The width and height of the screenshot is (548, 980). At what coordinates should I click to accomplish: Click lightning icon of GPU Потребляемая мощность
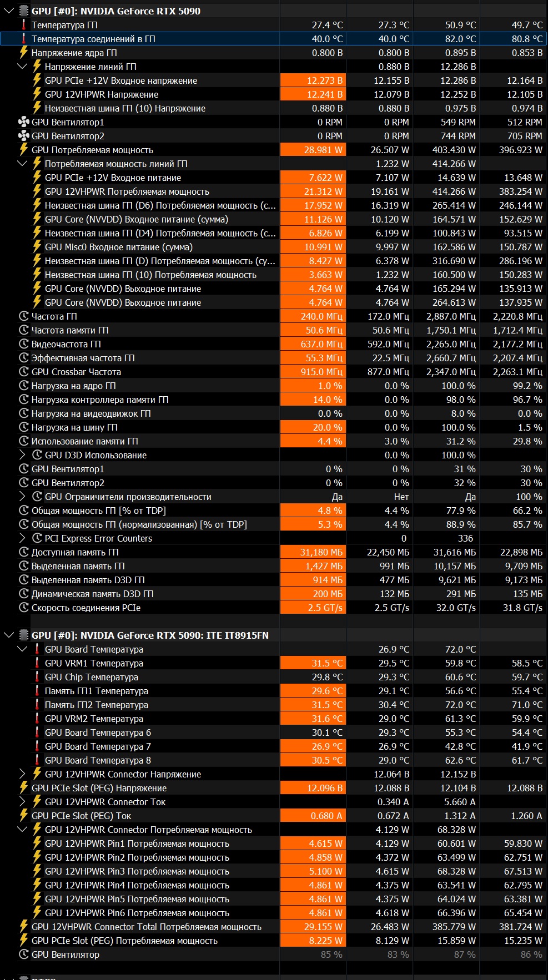pos(23,149)
